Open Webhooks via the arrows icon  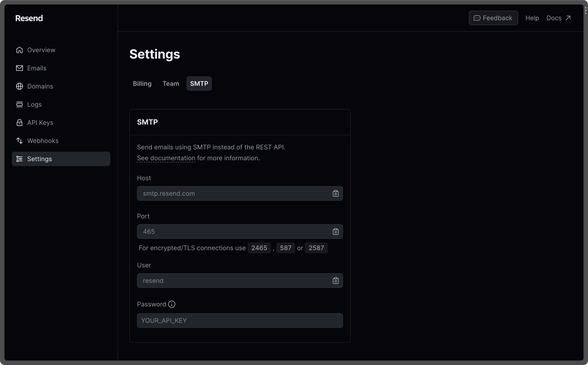pyautogui.click(x=20, y=141)
